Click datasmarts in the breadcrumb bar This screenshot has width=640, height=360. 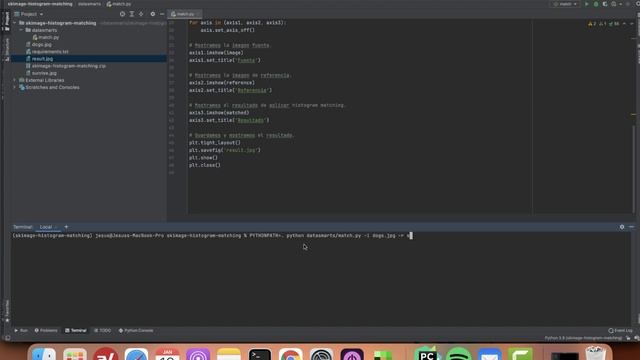click(x=89, y=4)
